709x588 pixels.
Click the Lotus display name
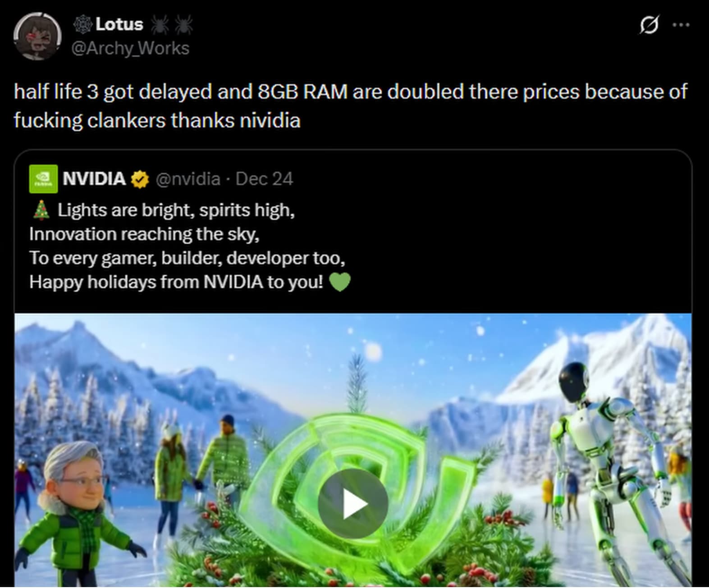tap(119, 24)
